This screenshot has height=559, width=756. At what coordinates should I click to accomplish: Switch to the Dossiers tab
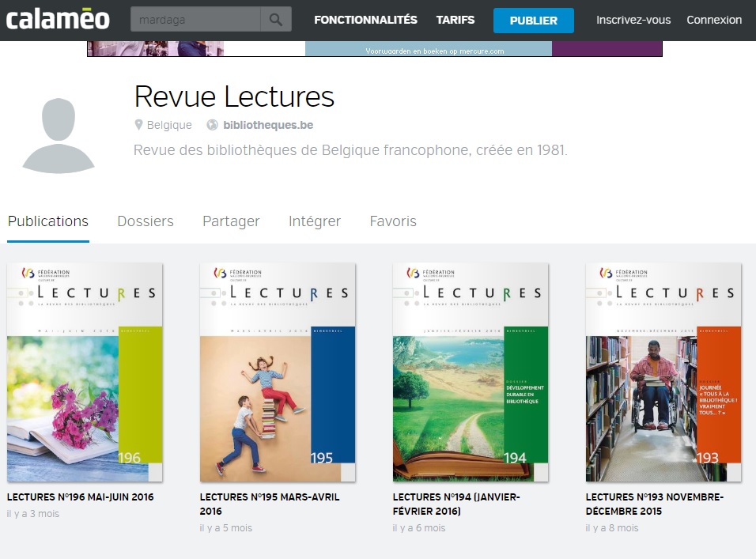pos(146,221)
